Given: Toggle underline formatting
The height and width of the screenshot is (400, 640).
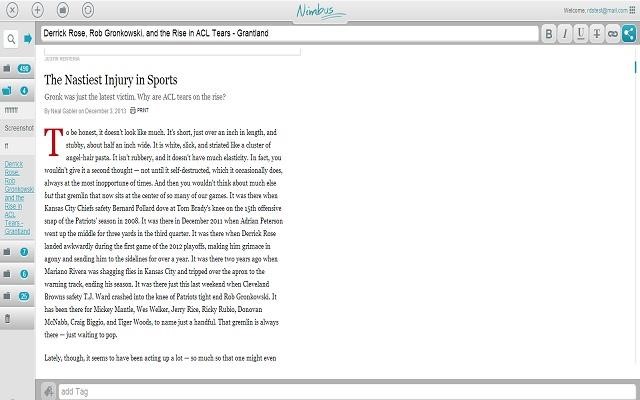Looking at the screenshot, I should 581,34.
